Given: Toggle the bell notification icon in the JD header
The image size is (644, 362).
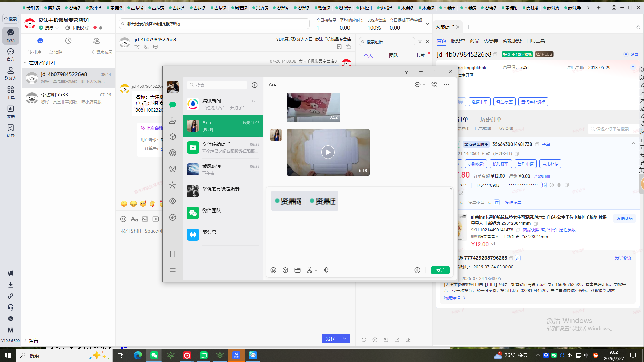Looking at the screenshot, I should [101, 28].
